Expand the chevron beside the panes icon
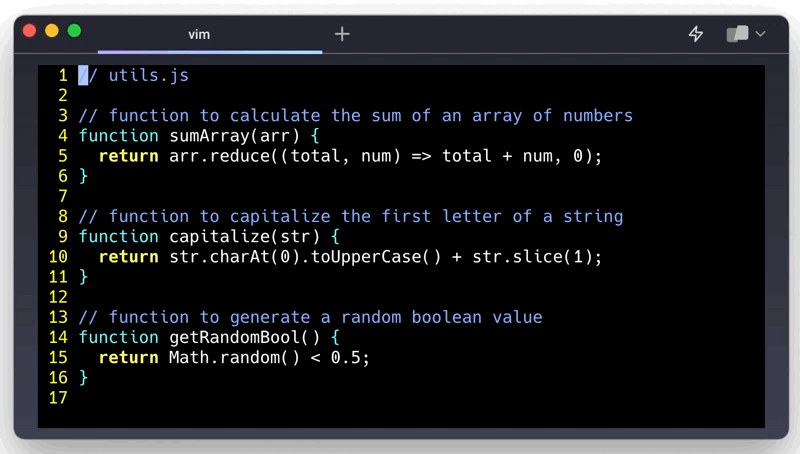800x454 pixels. [761, 34]
